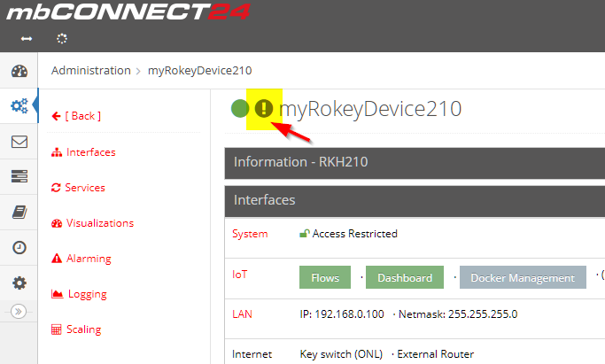Open the clock icon in sidebar

coord(19,248)
